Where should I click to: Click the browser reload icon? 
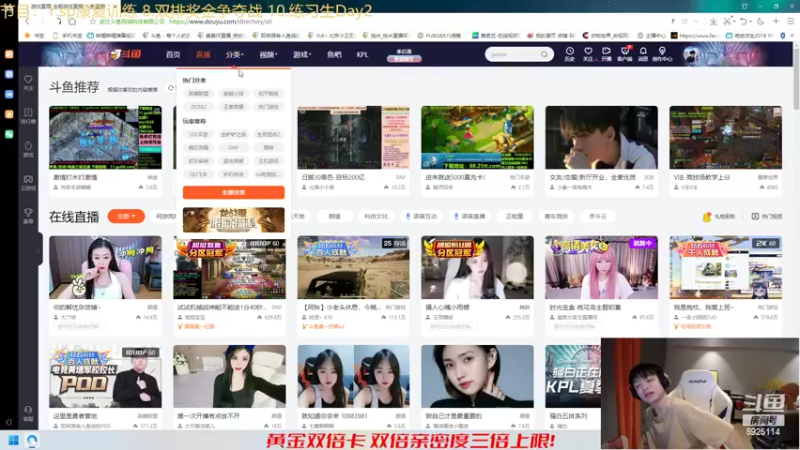point(58,21)
